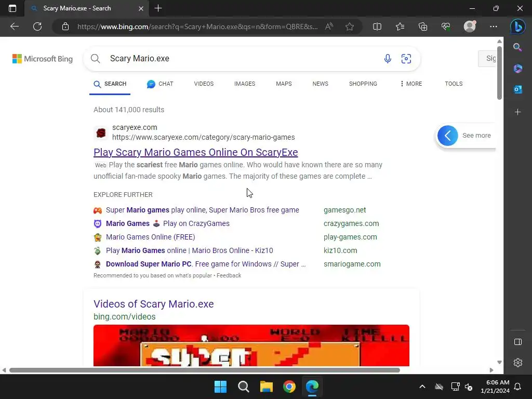The height and width of the screenshot is (399, 532).
Task: Open Play Mario Games online Kiz10 link
Action: click(x=189, y=251)
